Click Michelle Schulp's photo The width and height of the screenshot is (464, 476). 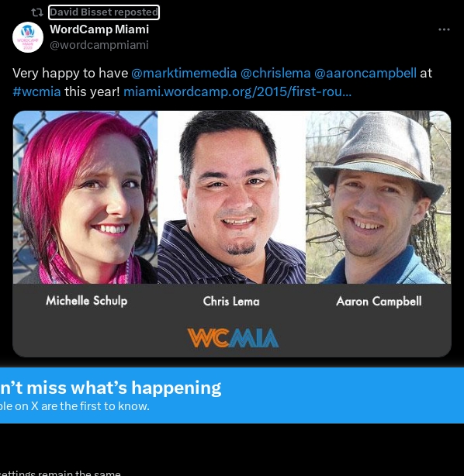[85, 198]
